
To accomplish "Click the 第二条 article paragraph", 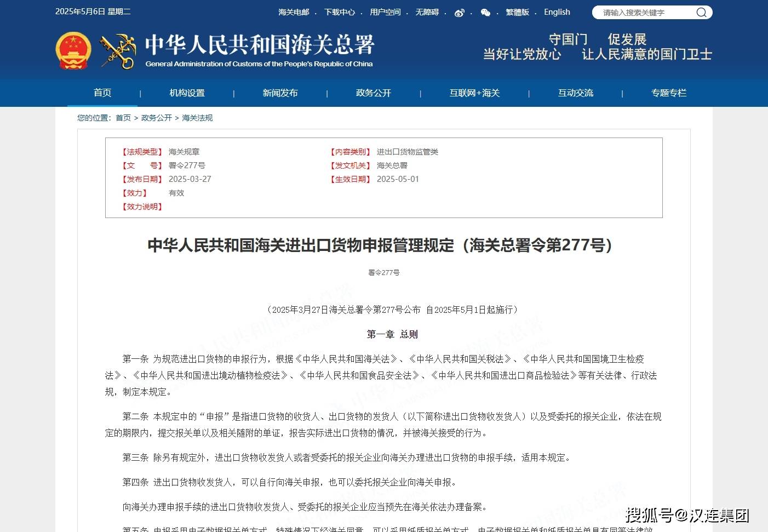I will (x=383, y=425).
